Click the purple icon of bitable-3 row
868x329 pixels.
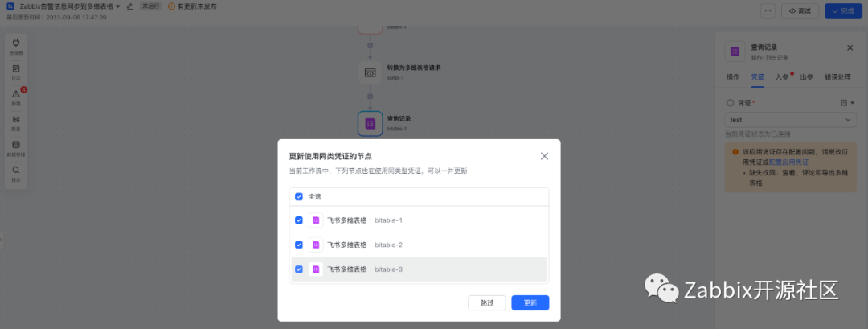pyautogui.click(x=316, y=269)
